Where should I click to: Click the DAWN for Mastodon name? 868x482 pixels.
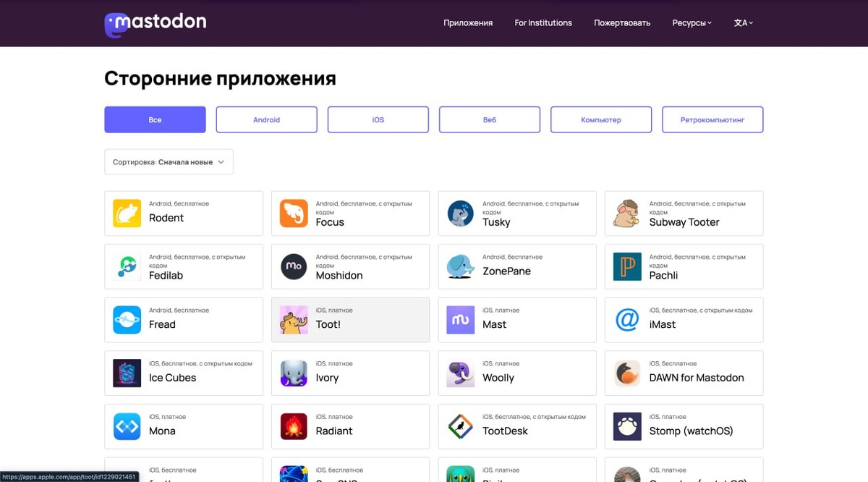pyautogui.click(x=697, y=378)
